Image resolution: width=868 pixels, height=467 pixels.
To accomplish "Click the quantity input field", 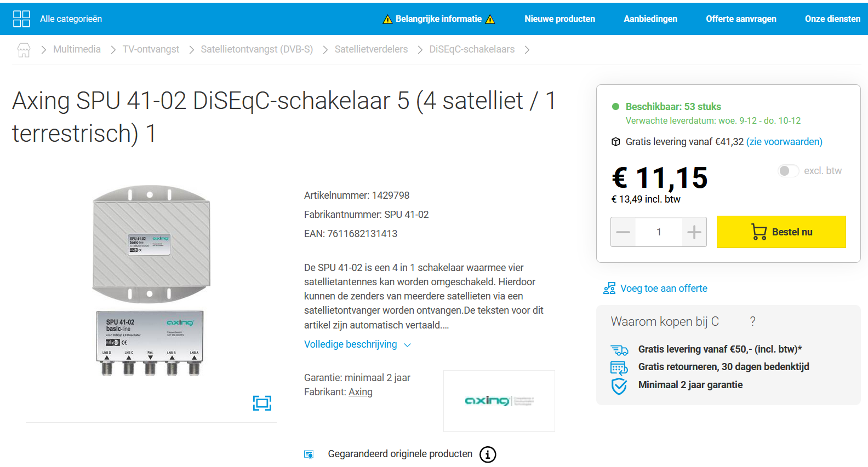I will coord(659,232).
